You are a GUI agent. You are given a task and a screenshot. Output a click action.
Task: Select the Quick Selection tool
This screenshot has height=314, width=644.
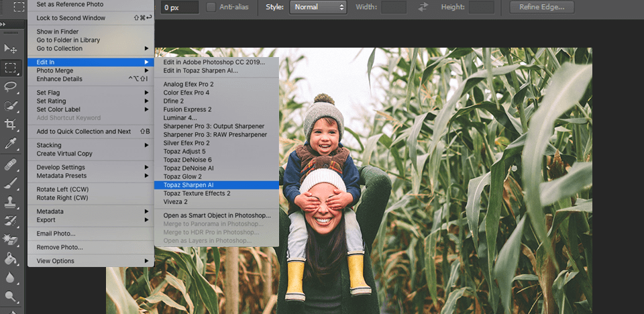(10, 105)
